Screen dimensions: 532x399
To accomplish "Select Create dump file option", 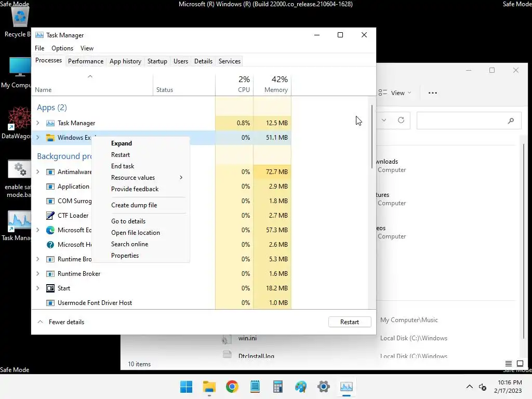I will coord(134,205).
